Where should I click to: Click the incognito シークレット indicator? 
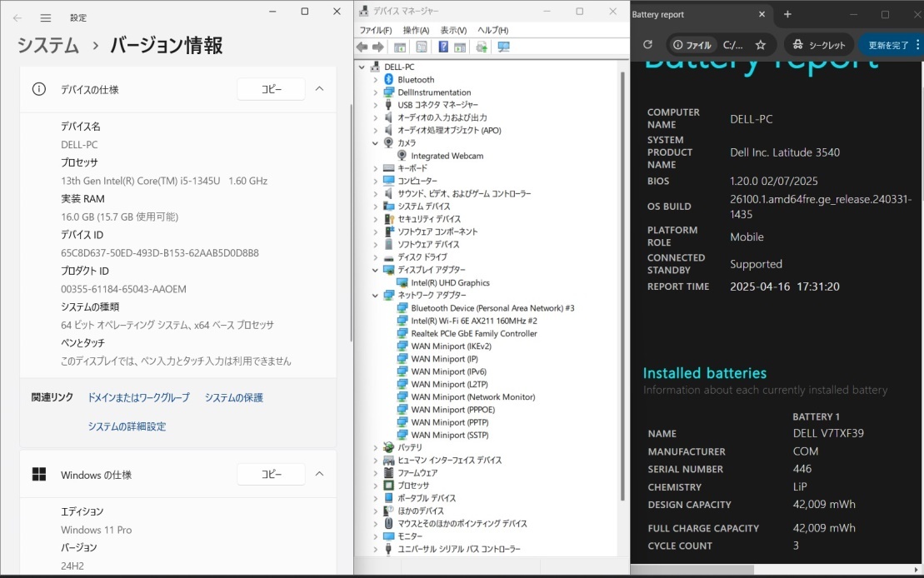pyautogui.click(x=819, y=45)
